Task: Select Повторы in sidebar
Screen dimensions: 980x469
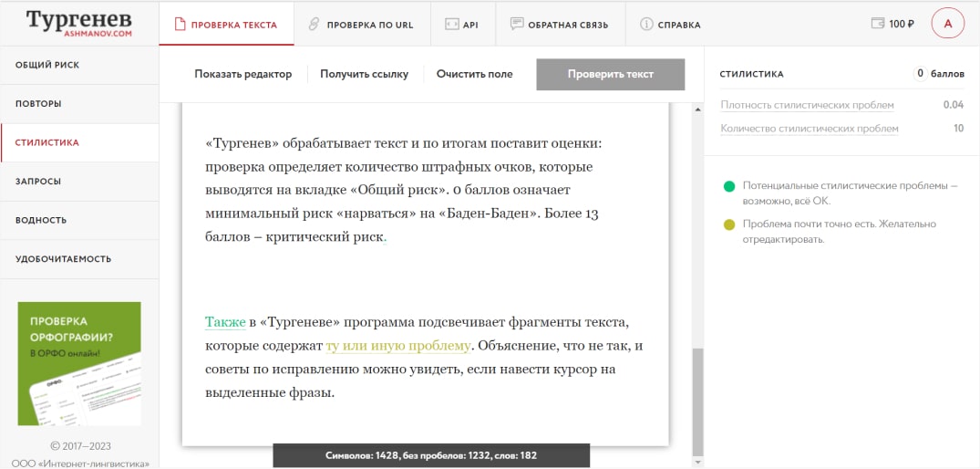Action: (79, 104)
